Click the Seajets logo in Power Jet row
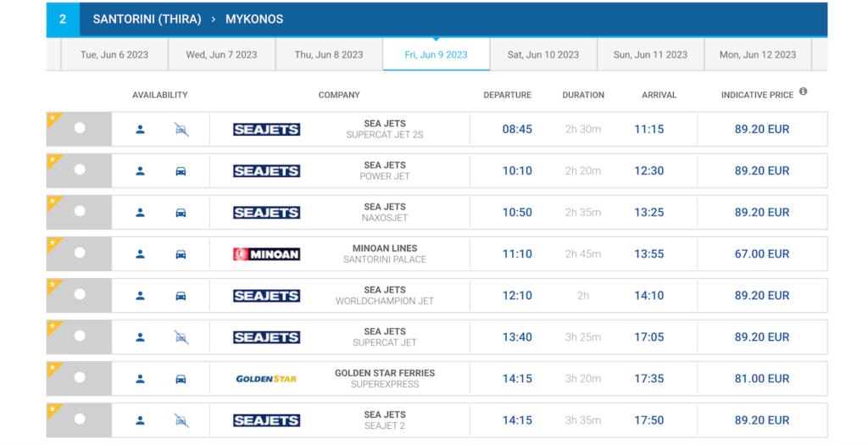This screenshot has width=868, height=445. tap(267, 171)
